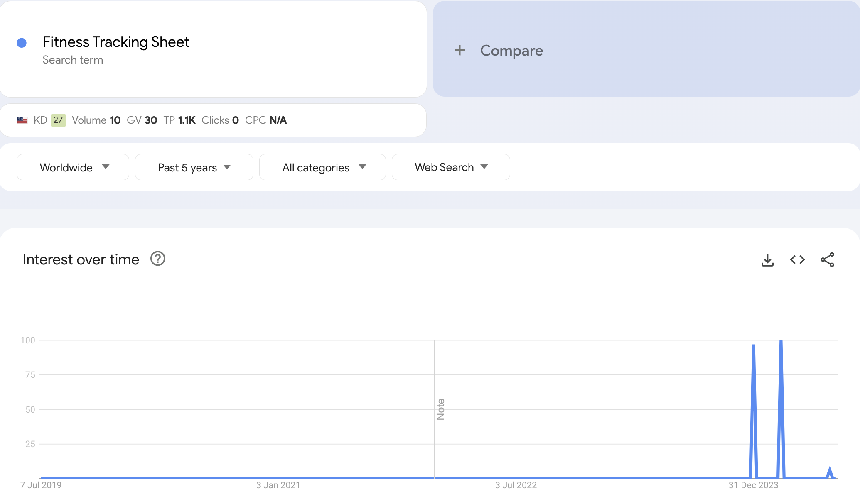Viewport: 860px width, 504px height.
Task: Click the KD 27 badge
Action: pos(58,120)
